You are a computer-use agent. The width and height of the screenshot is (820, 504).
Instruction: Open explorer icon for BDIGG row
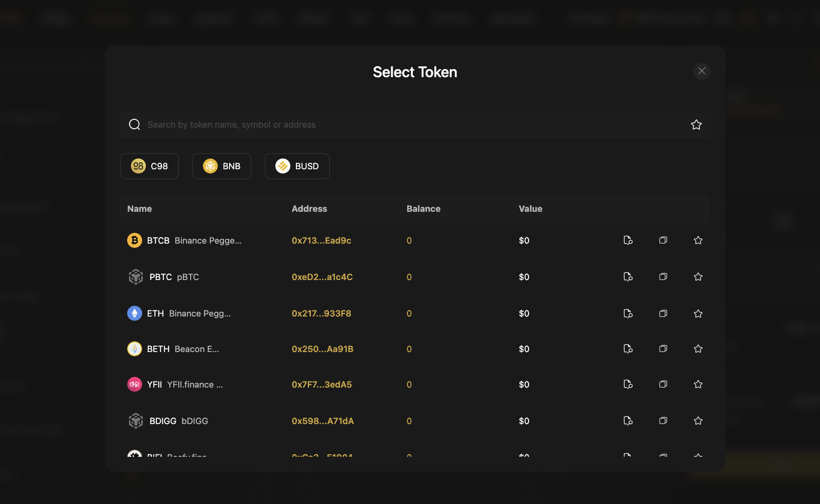point(628,421)
